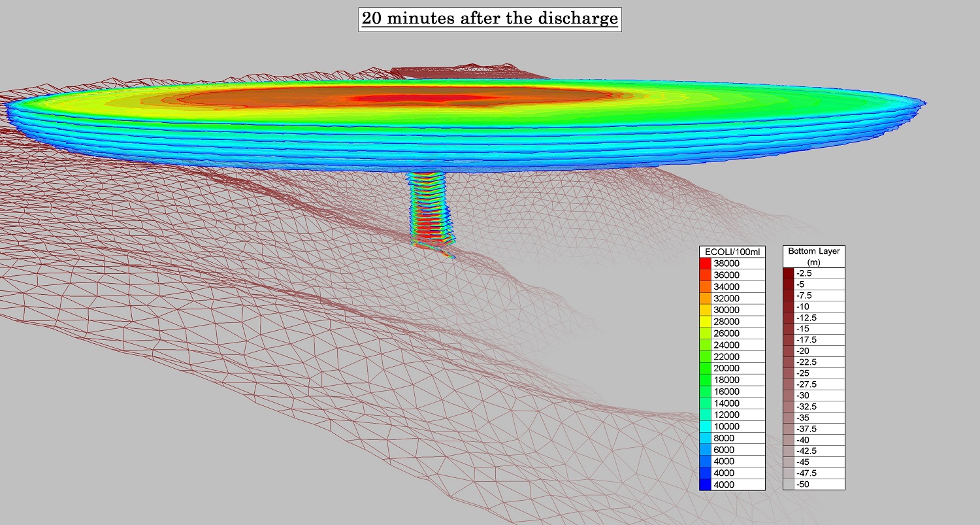This screenshot has height=525, width=980.
Task: Click the -32.5 depth value
Action: click(807, 407)
